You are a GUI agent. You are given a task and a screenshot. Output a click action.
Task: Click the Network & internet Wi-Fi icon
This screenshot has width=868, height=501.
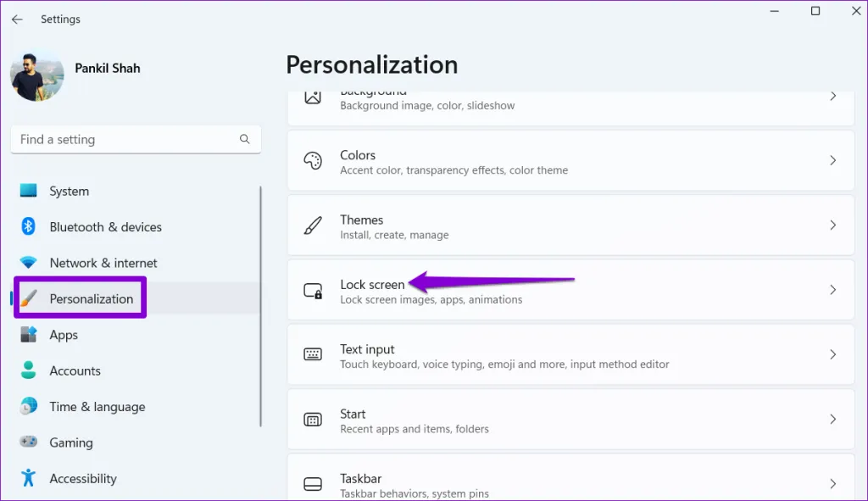point(28,263)
